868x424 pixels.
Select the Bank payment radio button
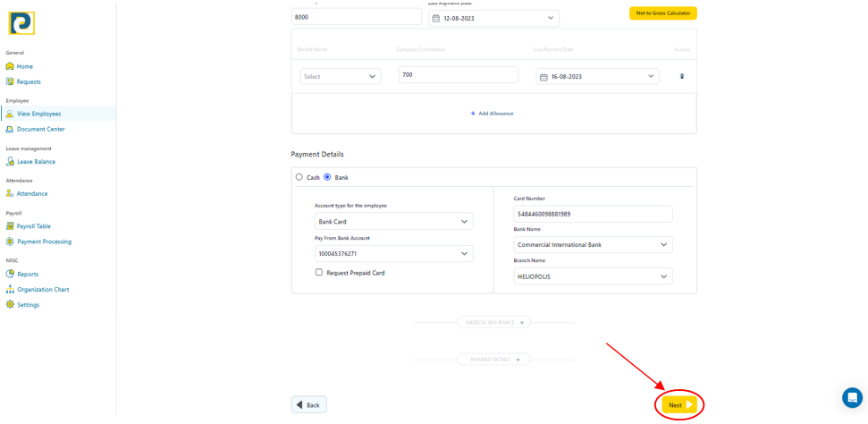pyautogui.click(x=327, y=177)
